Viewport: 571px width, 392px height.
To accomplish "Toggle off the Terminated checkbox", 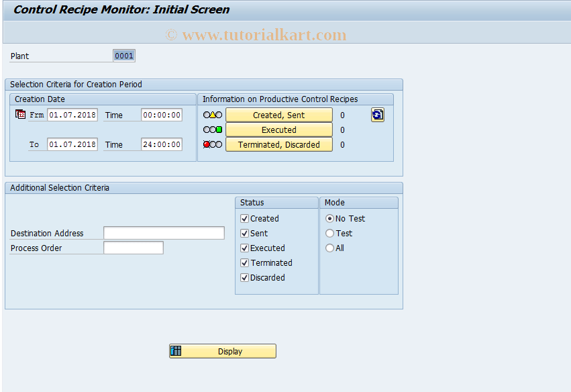I will click(244, 262).
